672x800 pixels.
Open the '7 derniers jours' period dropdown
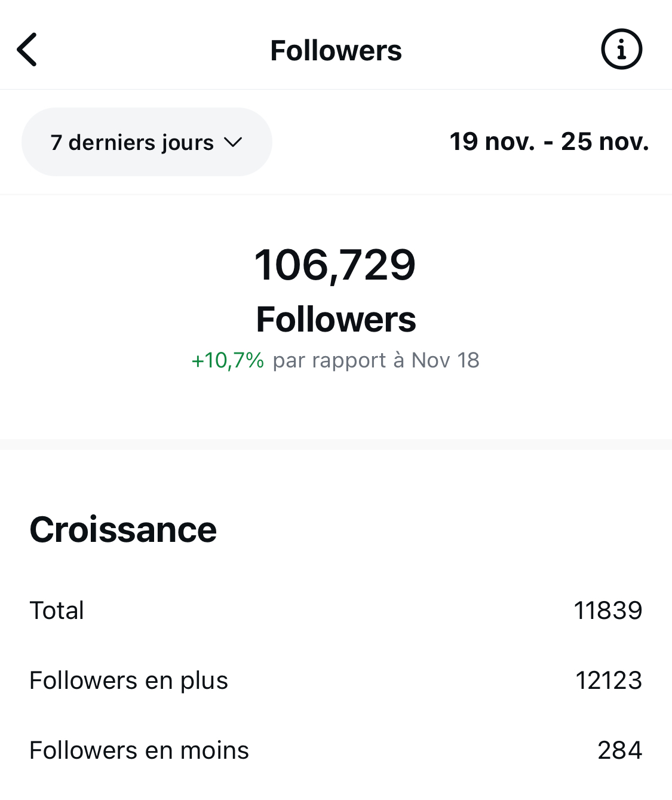133,142
